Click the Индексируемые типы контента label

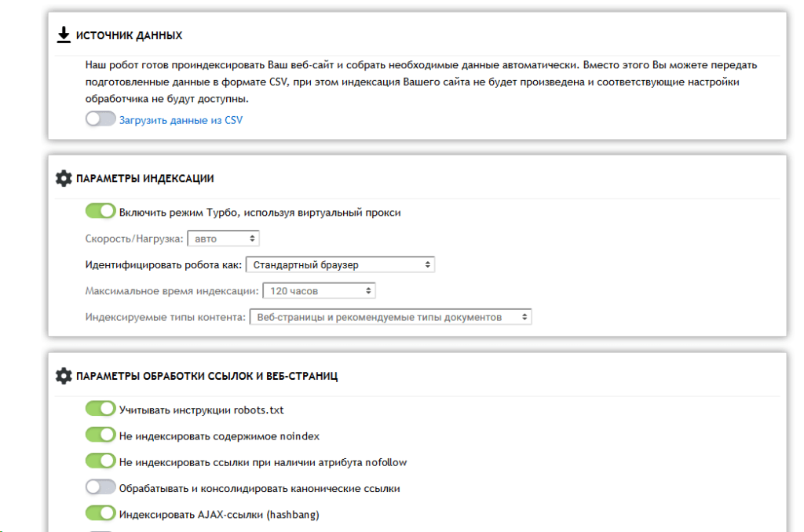click(166, 317)
